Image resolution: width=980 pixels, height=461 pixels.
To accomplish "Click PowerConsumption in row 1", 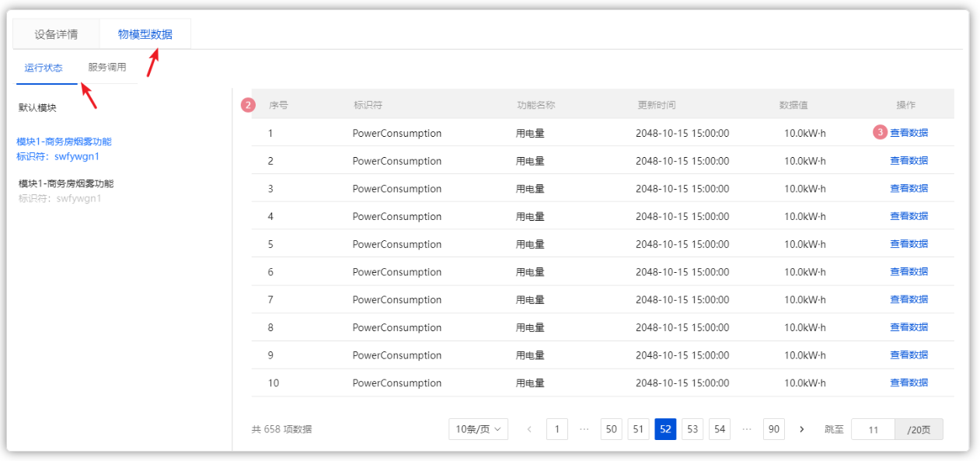I will tap(397, 133).
